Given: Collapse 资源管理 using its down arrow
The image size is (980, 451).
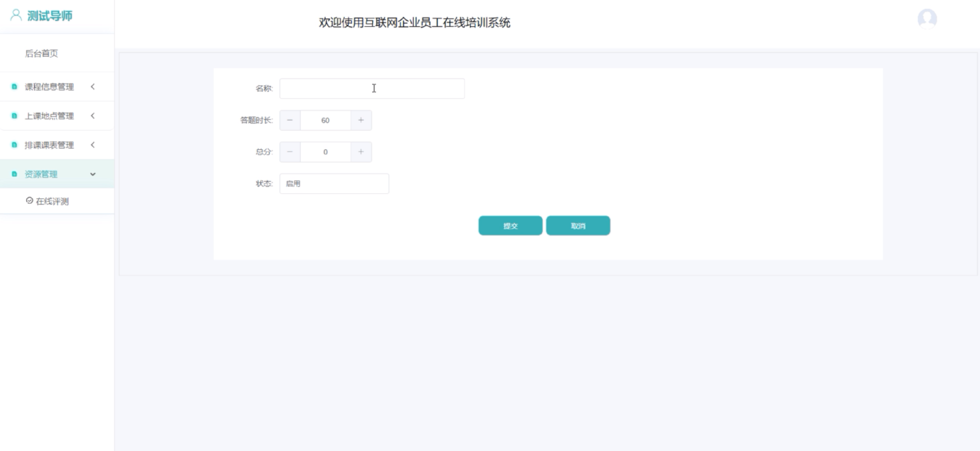Looking at the screenshot, I should (93, 174).
